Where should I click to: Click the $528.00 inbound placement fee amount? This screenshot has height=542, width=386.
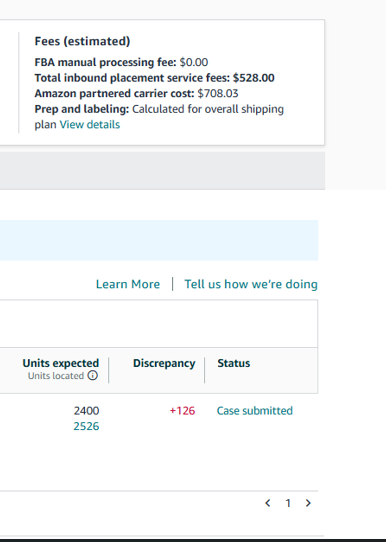[x=254, y=78]
